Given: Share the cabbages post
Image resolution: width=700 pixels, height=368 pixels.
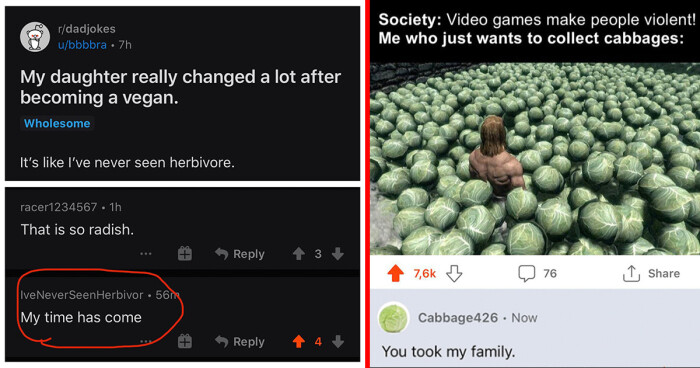Looking at the screenshot, I should pos(651,273).
